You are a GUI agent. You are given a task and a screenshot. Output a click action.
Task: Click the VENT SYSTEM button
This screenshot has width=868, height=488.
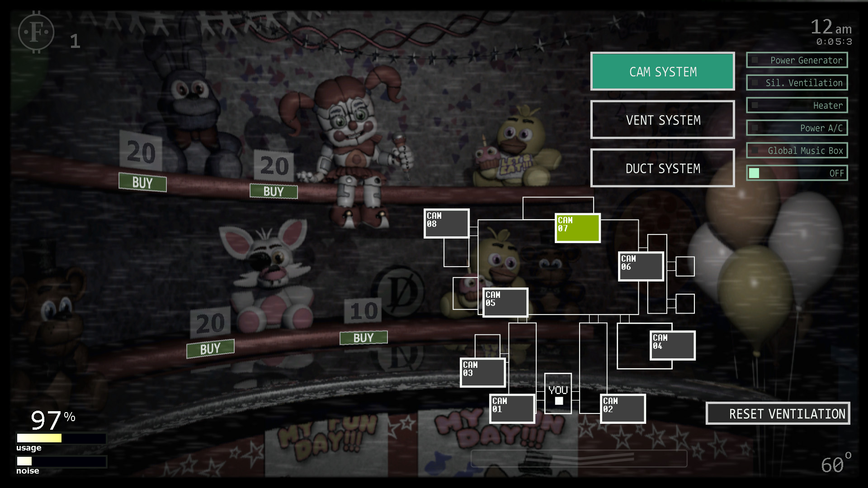point(663,119)
